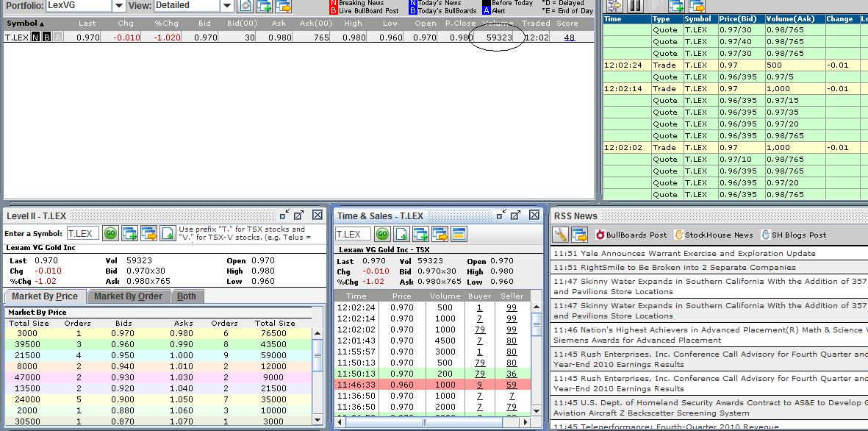Click the Level II symbol input field

pos(83,233)
